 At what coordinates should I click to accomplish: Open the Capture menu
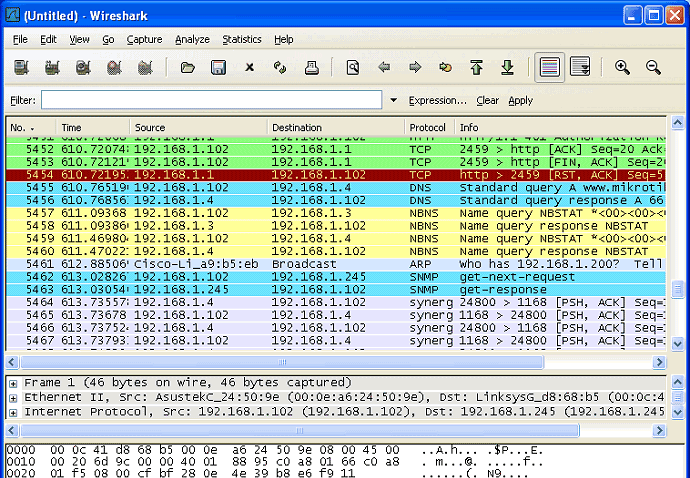point(144,40)
